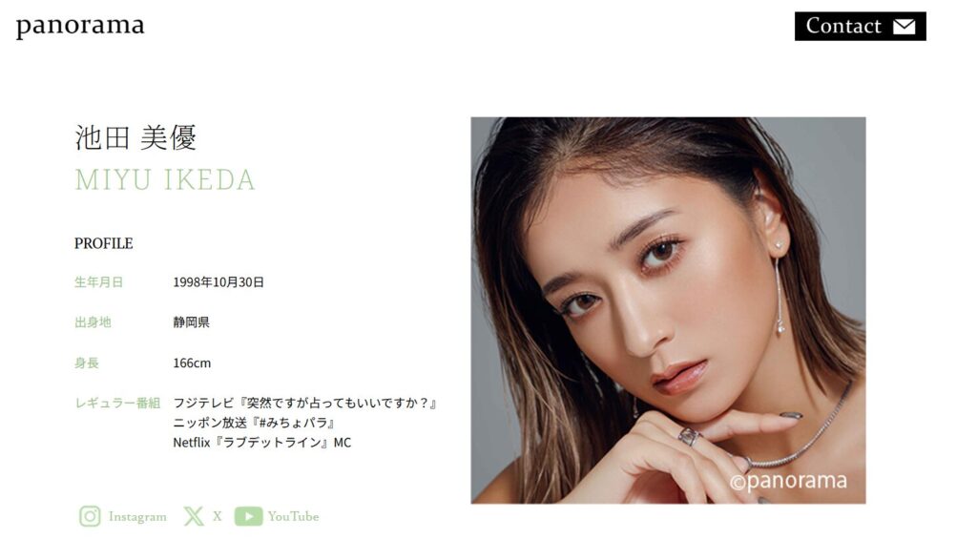Click the profile portrait photo
This screenshot has width=977, height=560.
pos(668,310)
